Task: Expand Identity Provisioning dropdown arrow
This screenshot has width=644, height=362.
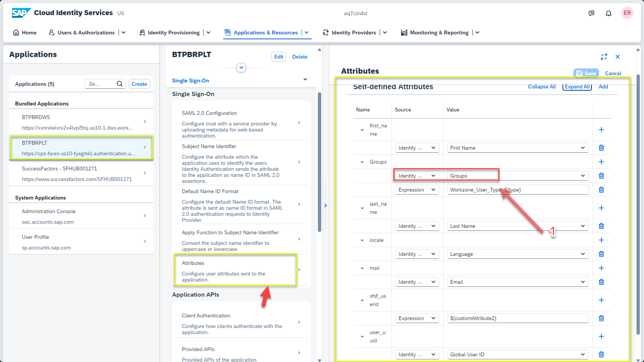Action: coord(208,32)
